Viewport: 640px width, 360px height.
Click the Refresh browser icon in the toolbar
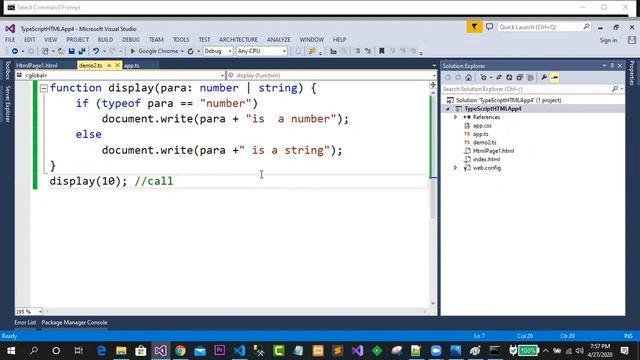point(191,51)
